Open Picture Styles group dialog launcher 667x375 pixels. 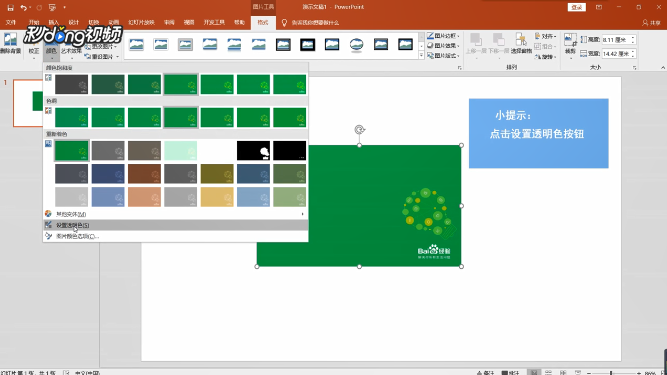tap(459, 68)
